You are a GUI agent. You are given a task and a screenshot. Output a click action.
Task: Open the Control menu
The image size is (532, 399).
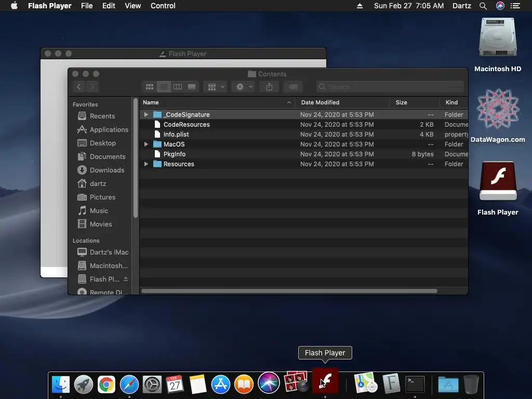(x=163, y=6)
